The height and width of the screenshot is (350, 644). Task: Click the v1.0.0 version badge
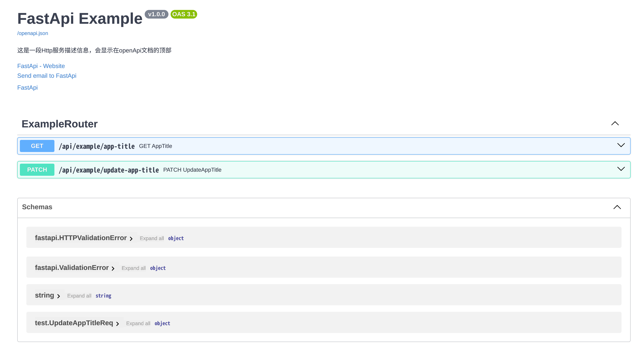157,14
